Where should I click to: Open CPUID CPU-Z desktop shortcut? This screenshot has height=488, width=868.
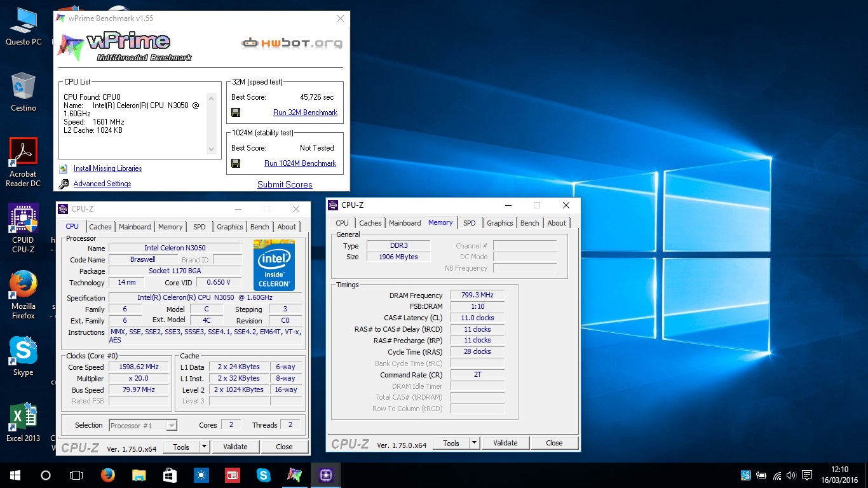(x=24, y=229)
